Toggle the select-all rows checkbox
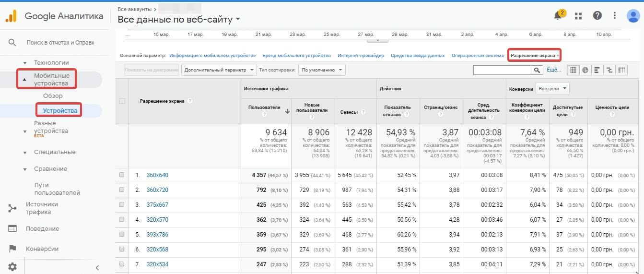The height and width of the screenshot is (274, 644). 122,101
